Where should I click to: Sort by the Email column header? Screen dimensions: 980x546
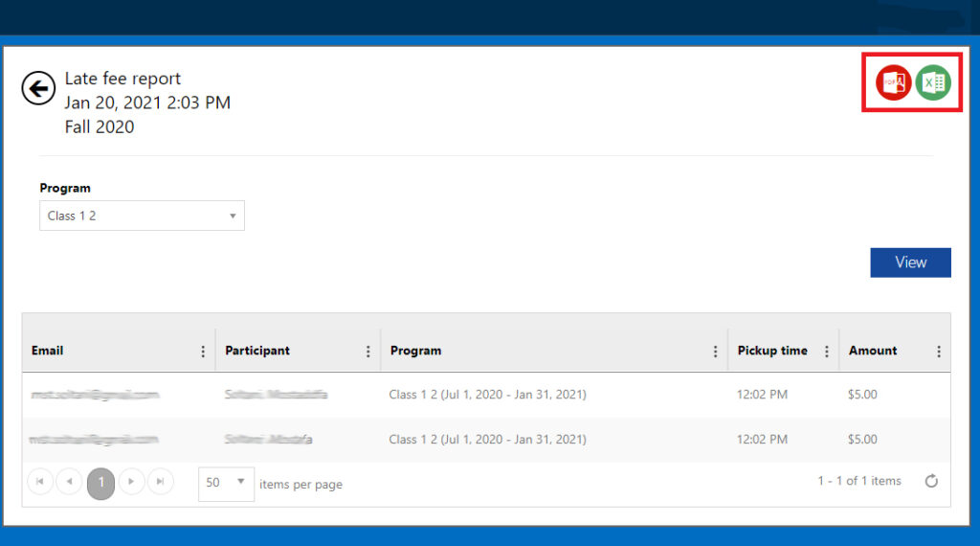coord(48,351)
